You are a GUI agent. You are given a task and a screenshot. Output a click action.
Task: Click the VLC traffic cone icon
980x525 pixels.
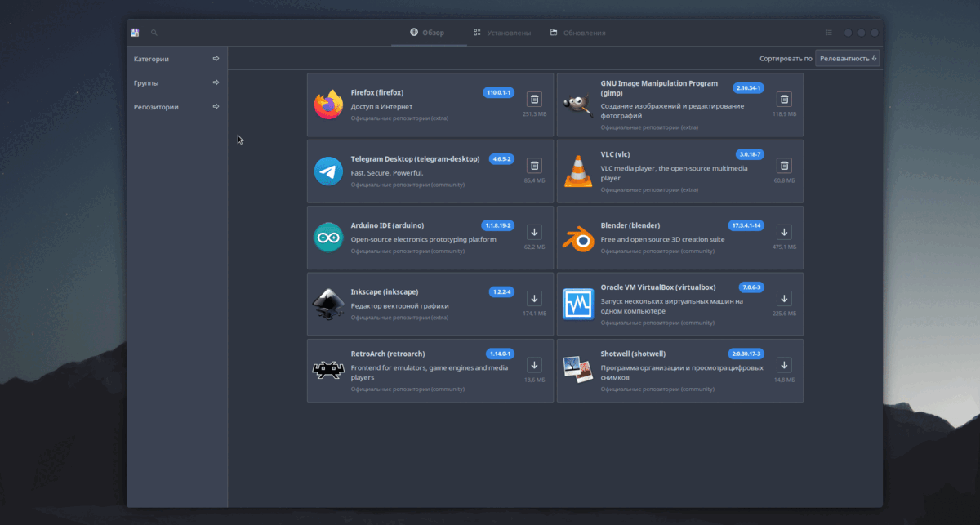point(578,171)
